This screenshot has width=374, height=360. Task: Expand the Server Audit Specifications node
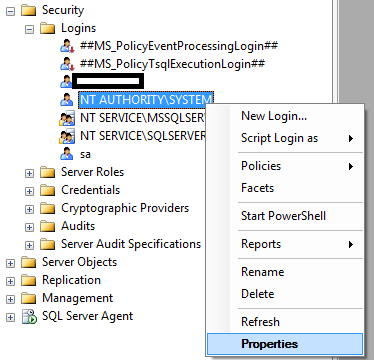29,245
